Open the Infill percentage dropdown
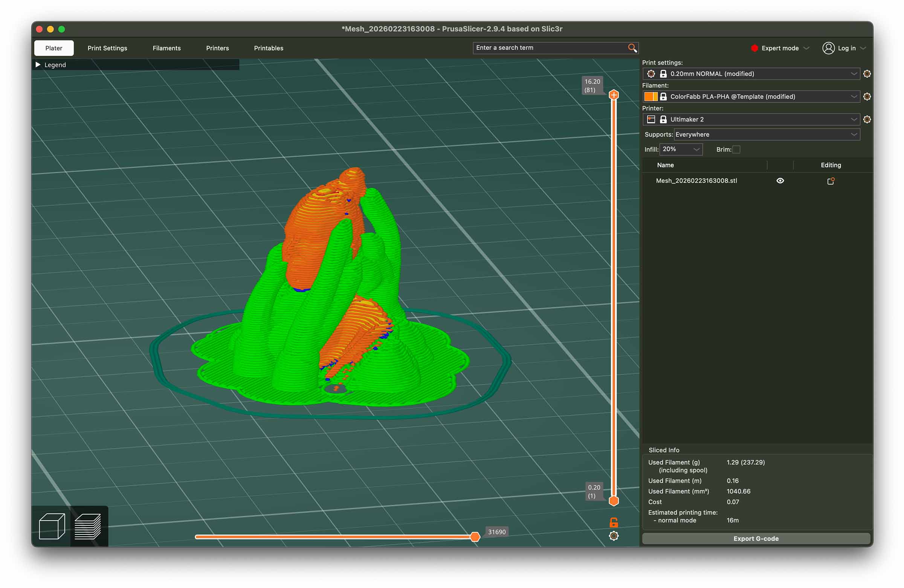904x588 pixels. coord(681,149)
